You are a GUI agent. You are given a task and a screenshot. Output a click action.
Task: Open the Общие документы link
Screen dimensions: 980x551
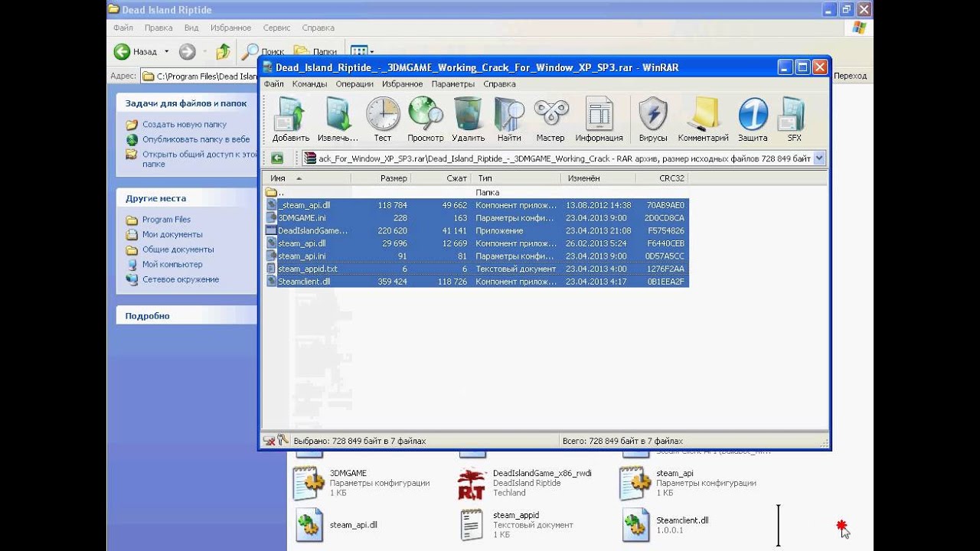pyautogui.click(x=178, y=249)
